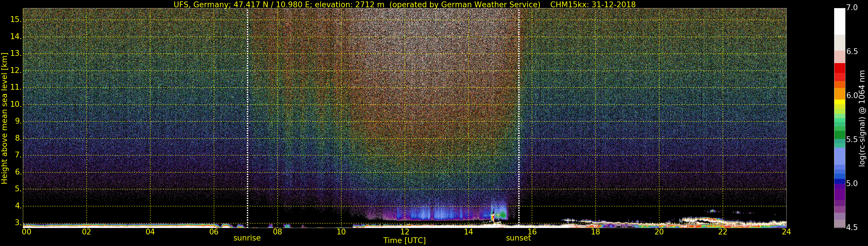The width and height of the screenshot is (868, 246).
Task: Click the '9.' height tick label
Action: [x=18, y=121]
